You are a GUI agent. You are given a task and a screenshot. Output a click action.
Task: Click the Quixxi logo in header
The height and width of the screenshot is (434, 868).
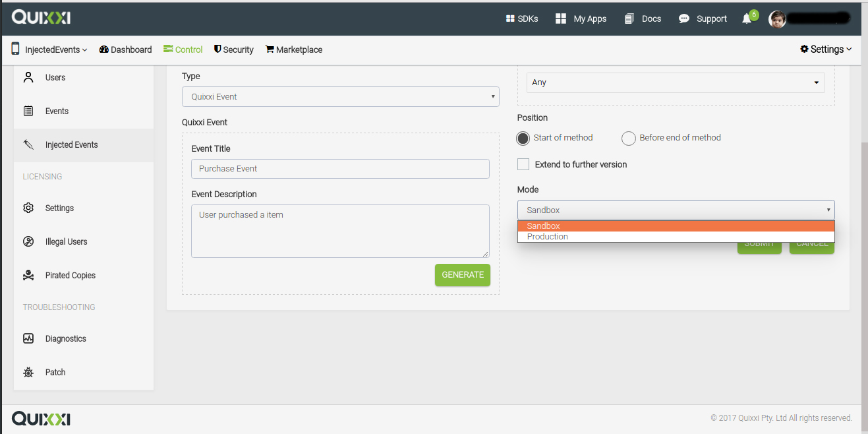click(41, 18)
